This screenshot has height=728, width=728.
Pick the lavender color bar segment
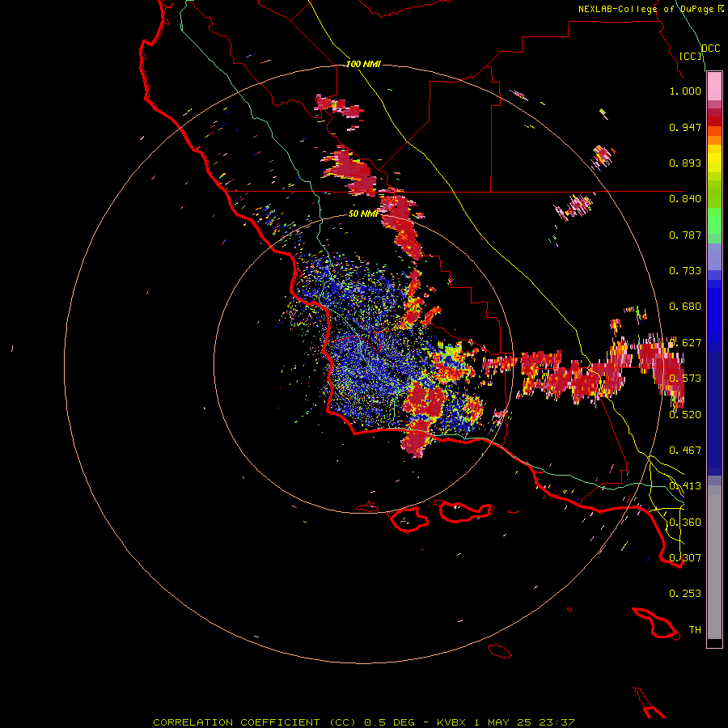(714, 256)
